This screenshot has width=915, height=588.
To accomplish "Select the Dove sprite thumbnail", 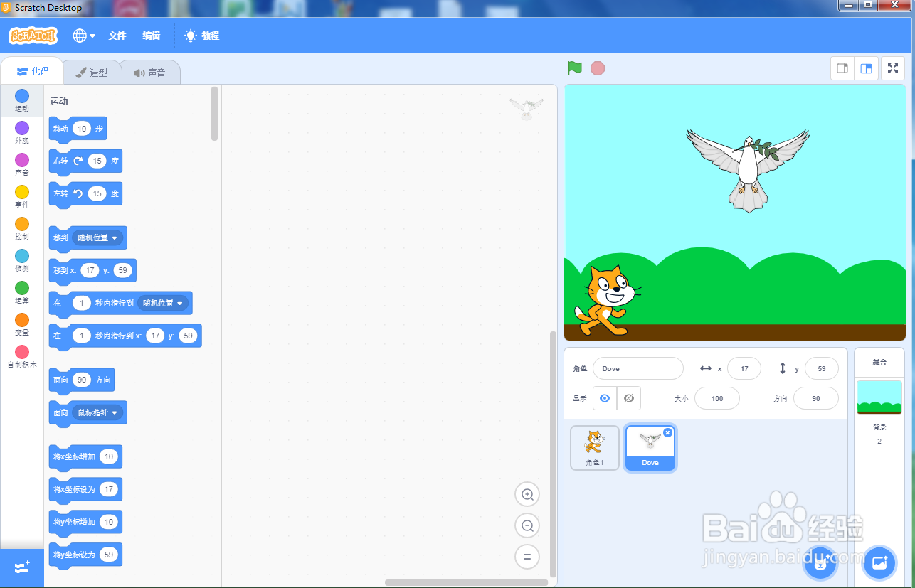I will 650,448.
